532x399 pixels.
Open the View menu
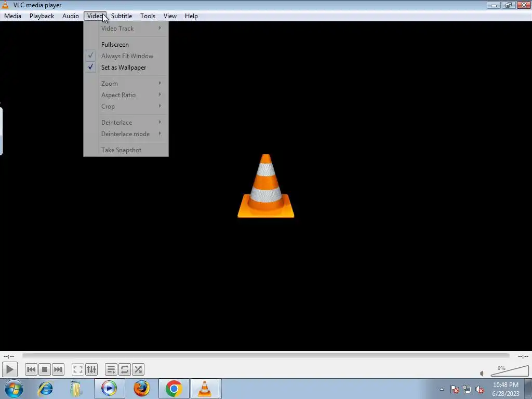point(170,16)
